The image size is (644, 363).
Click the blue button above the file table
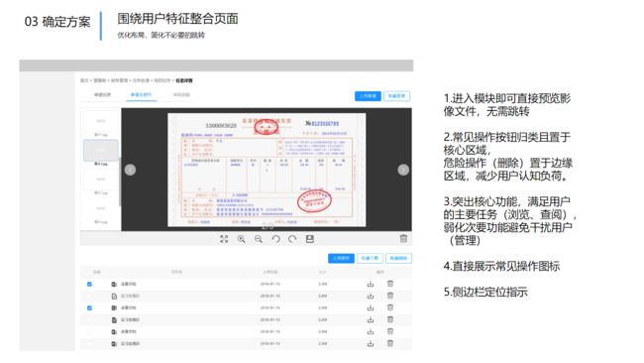[x=341, y=258]
